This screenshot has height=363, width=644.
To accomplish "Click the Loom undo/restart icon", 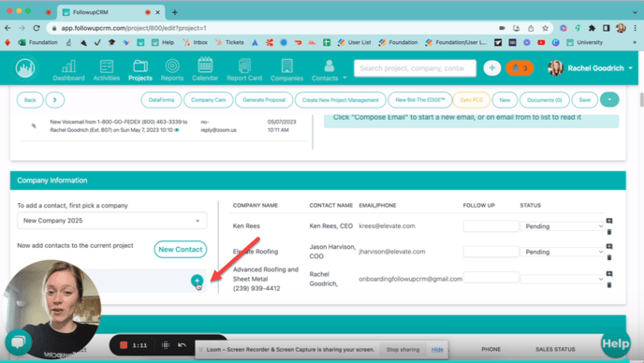I will coord(182,345).
